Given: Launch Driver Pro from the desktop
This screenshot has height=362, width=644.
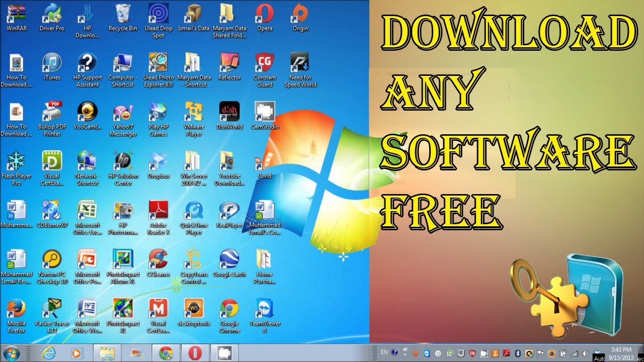Looking at the screenshot, I should pyautogui.click(x=52, y=18).
